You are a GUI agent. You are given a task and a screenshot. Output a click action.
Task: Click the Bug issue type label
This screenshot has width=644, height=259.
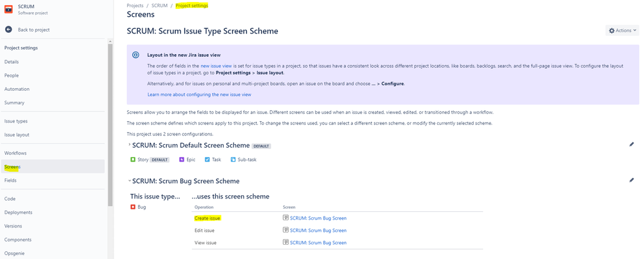142,207
